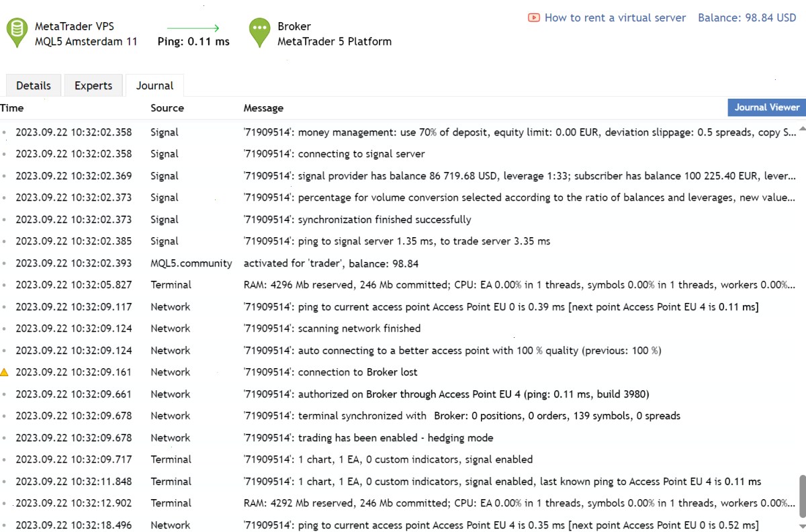Click the timestamp 2023.09.22 10:32:02.393
The width and height of the screenshot is (806, 532).
click(x=74, y=263)
